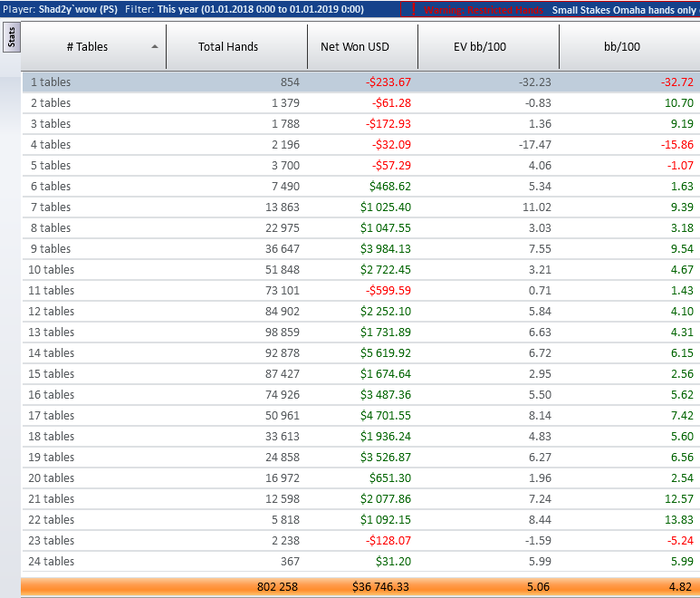This screenshot has width=700, height=598.
Task: Select the '3 tables' row label
Action: pos(50,124)
